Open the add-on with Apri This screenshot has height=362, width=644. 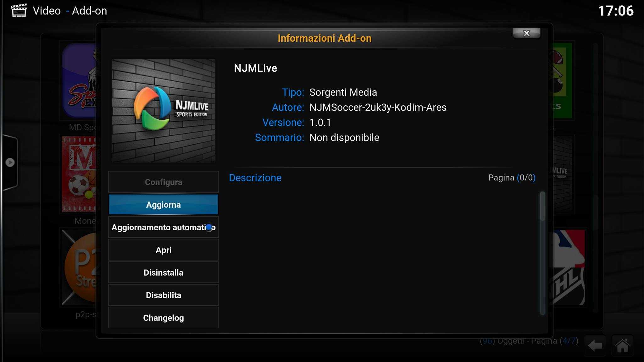click(x=163, y=250)
